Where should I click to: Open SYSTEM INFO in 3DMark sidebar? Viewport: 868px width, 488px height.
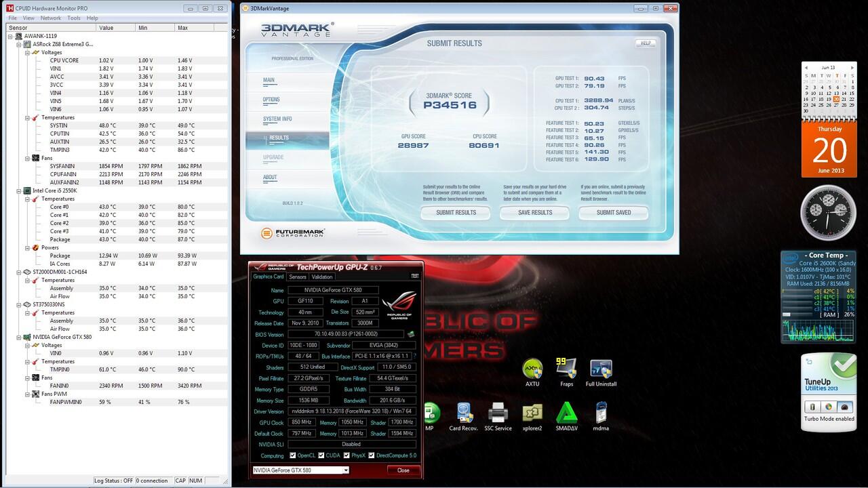(x=277, y=119)
